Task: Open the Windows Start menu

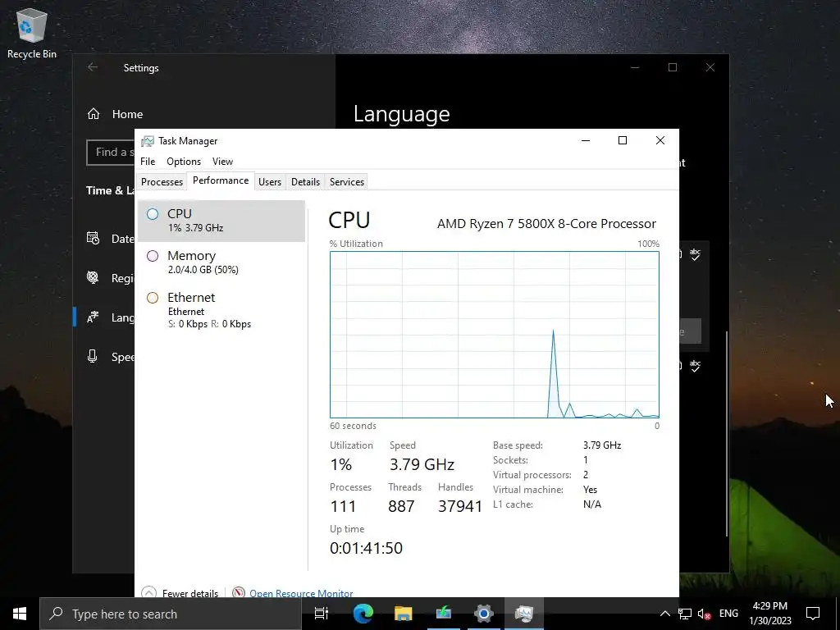Action: [20, 614]
